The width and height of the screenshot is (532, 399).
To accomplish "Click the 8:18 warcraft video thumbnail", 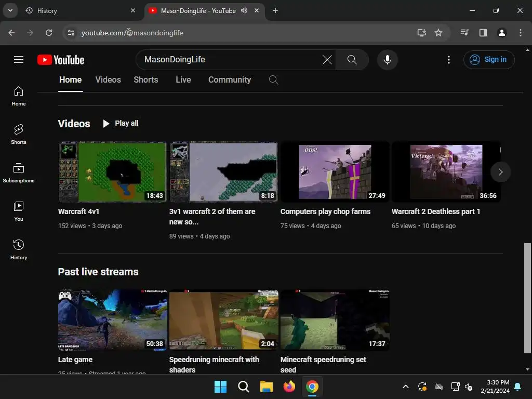I will coord(223,172).
